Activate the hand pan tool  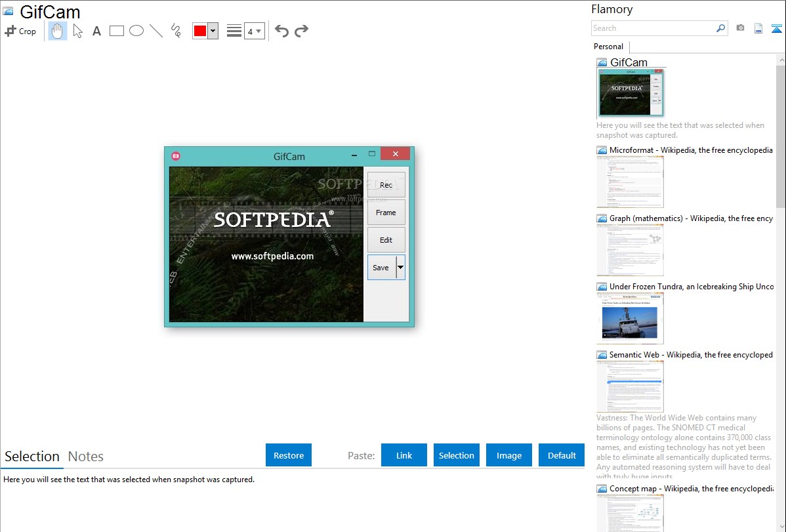(58, 31)
